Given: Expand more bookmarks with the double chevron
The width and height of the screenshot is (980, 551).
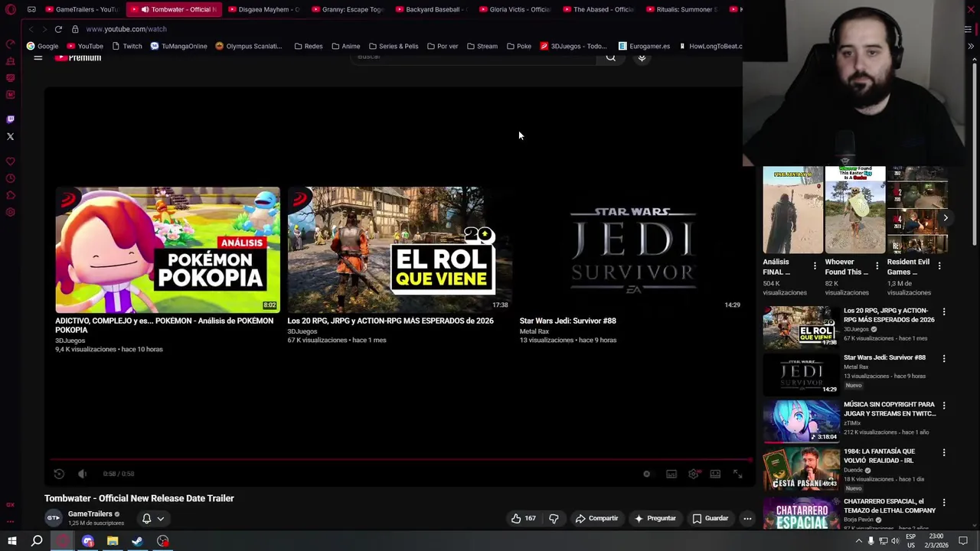Looking at the screenshot, I should (x=971, y=46).
